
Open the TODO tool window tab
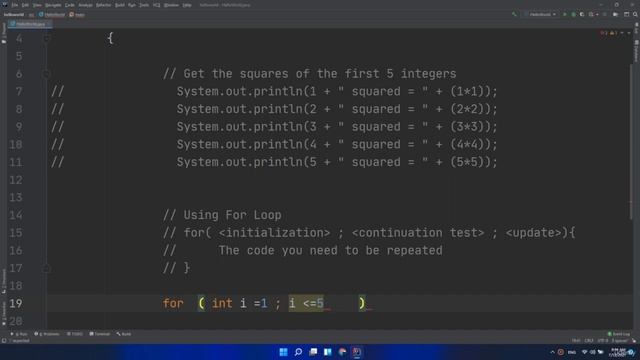pyautogui.click(x=75, y=334)
